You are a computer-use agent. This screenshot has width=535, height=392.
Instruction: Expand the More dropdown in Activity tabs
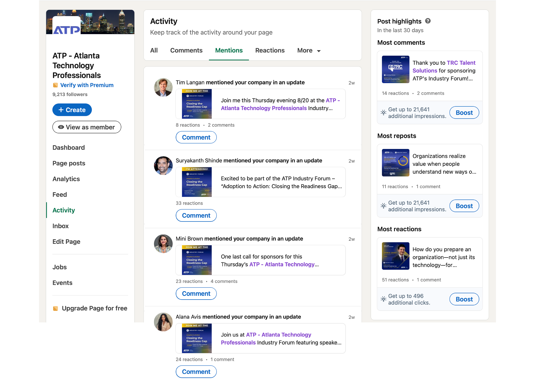pyautogui.click(x=309, y=51)
